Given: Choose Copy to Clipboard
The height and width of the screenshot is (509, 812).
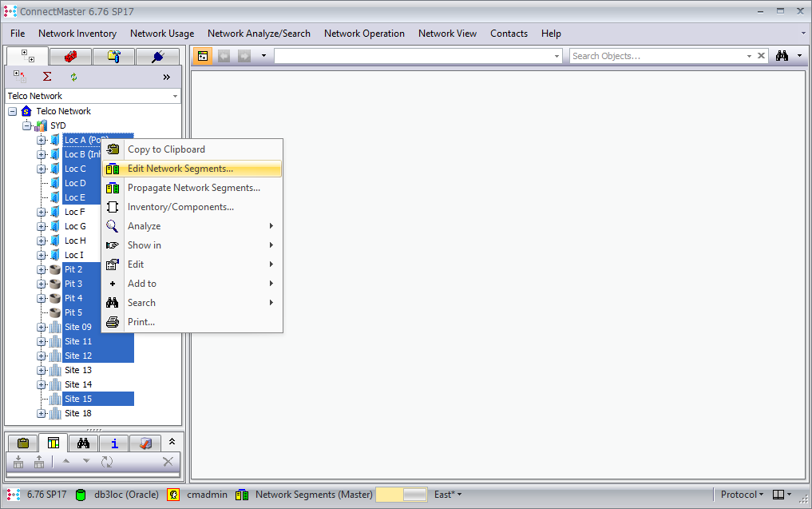Looking at the screenshot, I should 192,149.
